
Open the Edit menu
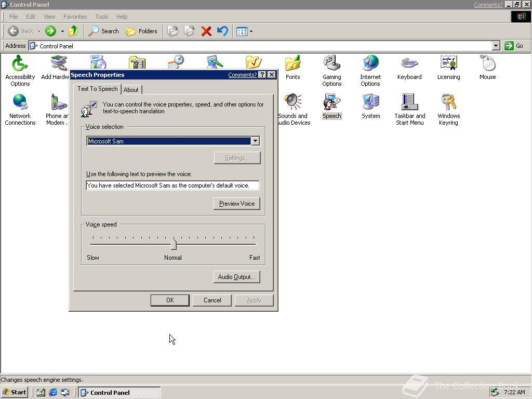click(31, 17)
